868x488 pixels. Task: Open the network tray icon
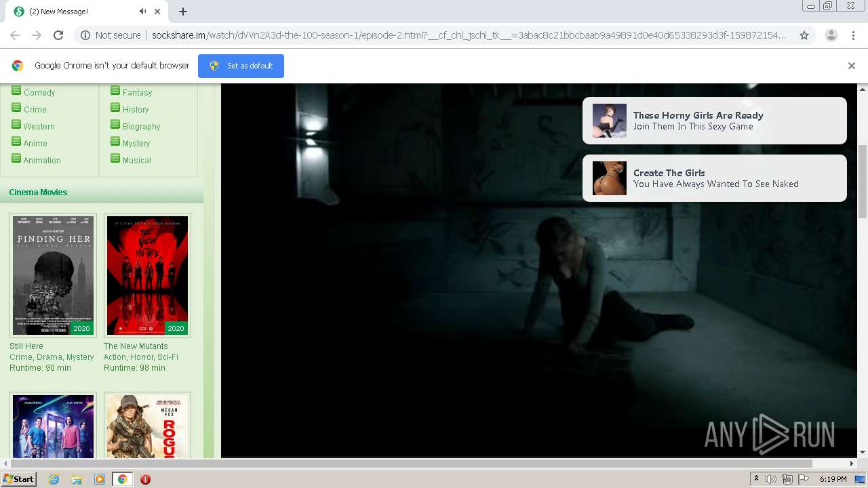[787, 479]
